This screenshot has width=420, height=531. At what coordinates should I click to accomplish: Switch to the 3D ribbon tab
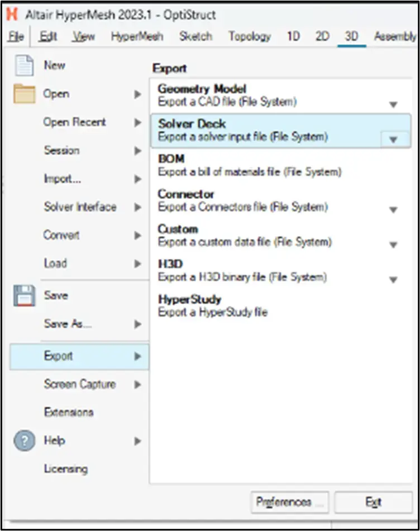(x=351, y=36)
